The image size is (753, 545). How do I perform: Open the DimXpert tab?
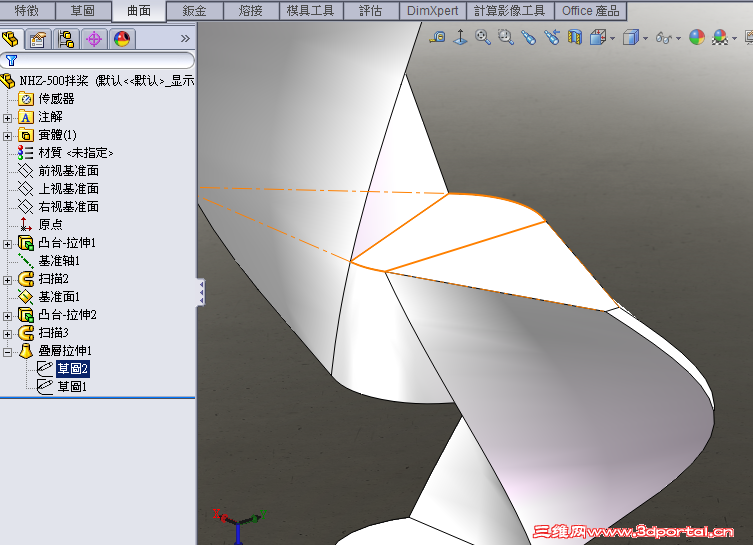point(433,10)
